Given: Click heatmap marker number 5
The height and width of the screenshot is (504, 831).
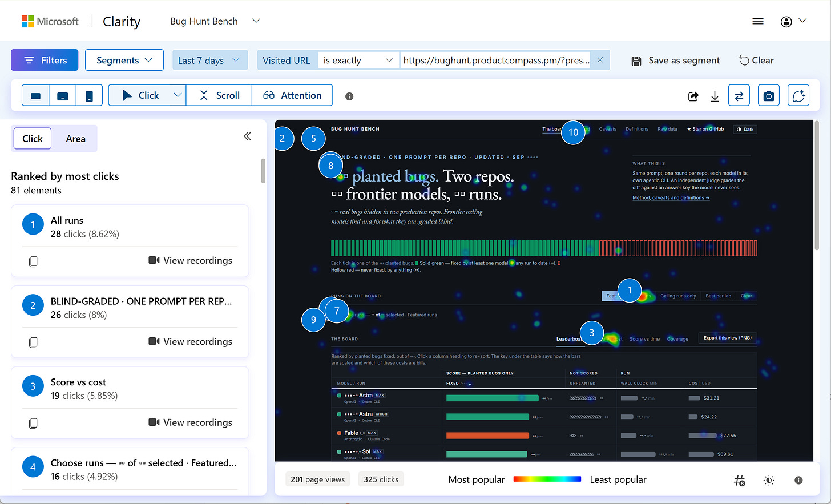Looking at the screenshot, I should click(313, 138).
